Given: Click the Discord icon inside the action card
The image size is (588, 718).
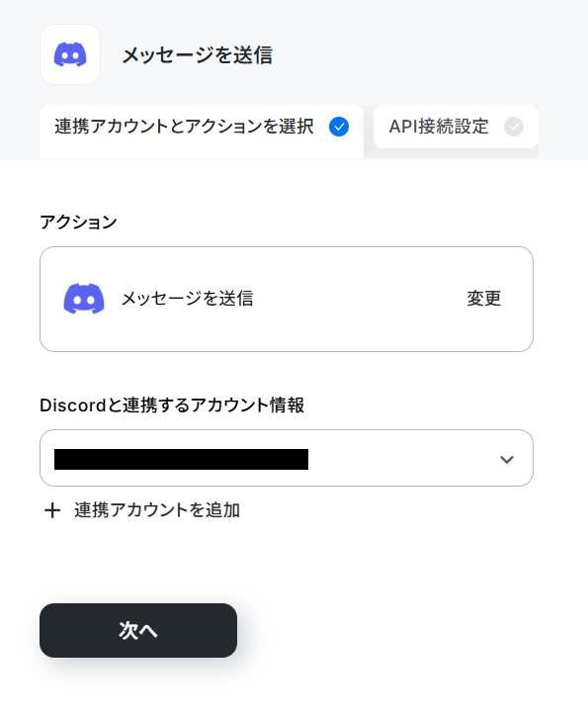Looking at the screenshot, I should (84, 299).
